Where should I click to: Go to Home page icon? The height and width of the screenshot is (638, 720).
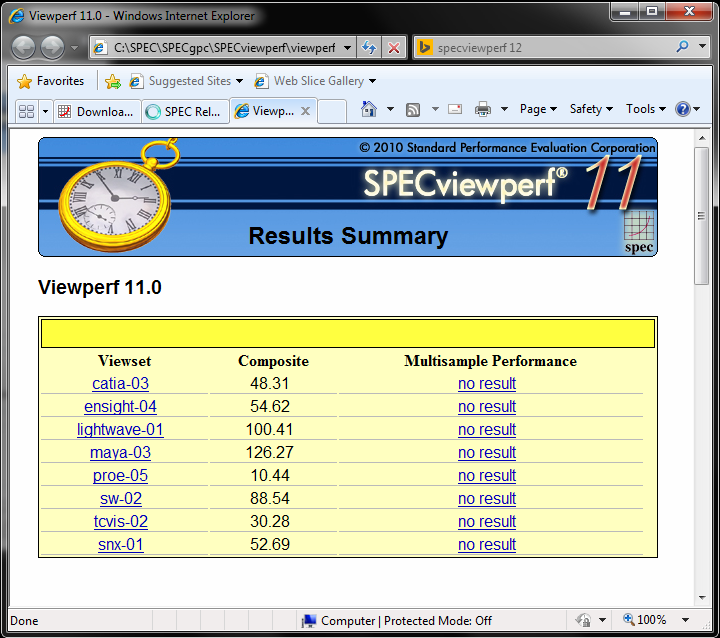[x=369, y=109]
